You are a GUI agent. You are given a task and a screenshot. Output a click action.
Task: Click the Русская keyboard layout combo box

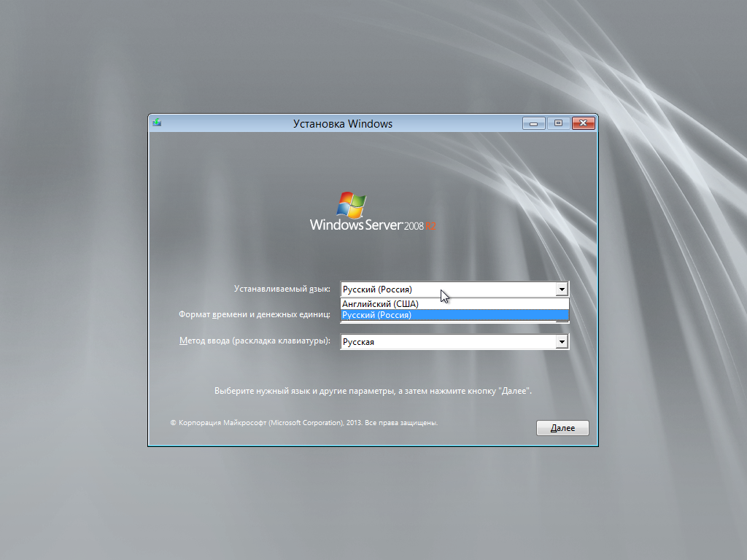pyautogui.click(x=454, y=341)
